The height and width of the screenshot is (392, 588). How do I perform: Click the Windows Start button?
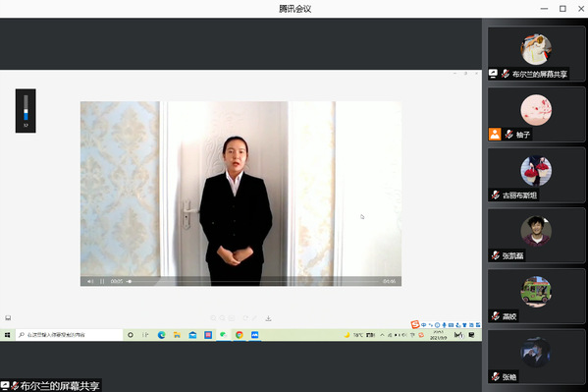(7, 335)
